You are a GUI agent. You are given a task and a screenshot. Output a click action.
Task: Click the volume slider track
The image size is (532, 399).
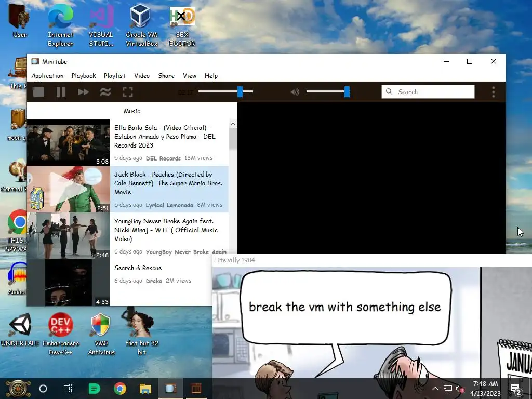pyautogui.click(x=328, y=91)
